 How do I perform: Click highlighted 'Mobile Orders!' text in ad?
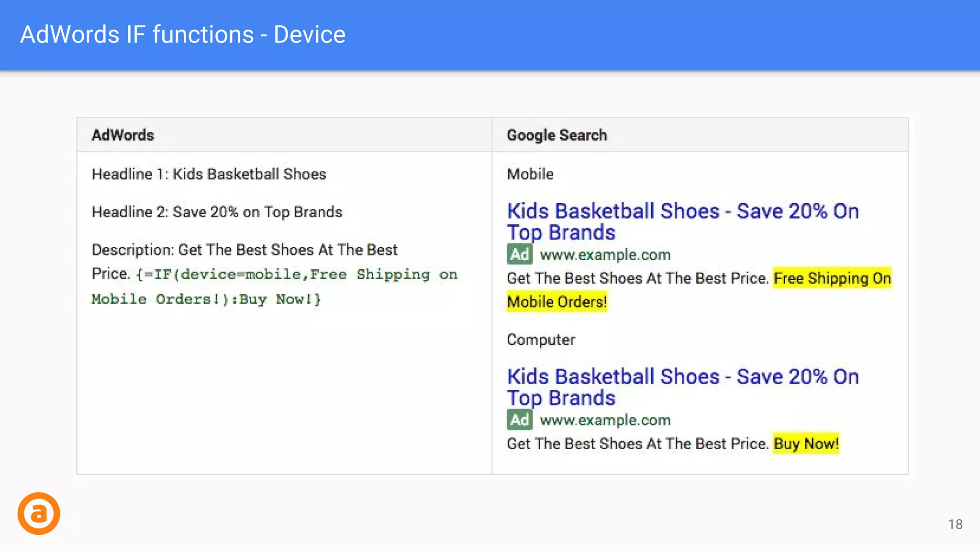point(557,302)
